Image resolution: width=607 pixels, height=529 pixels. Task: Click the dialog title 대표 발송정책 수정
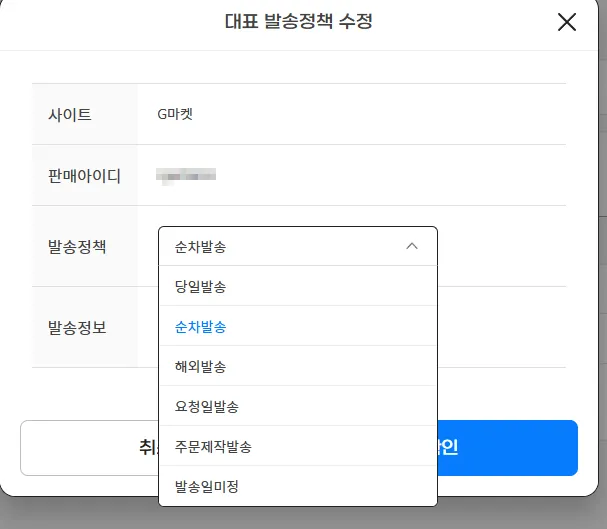299,21
